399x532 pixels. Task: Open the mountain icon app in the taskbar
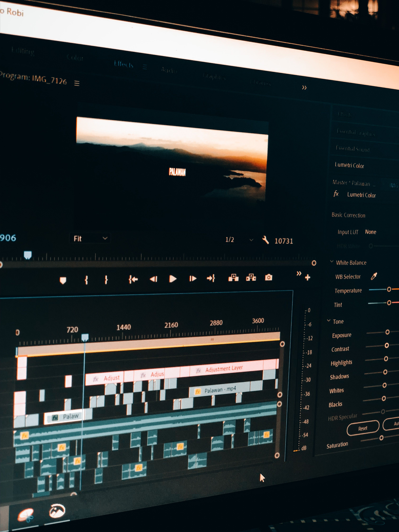click(57, 511)
